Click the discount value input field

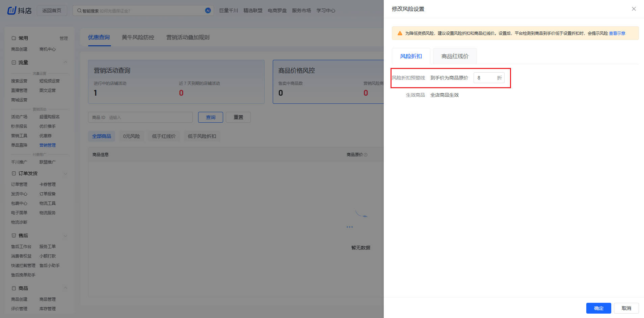485,78
